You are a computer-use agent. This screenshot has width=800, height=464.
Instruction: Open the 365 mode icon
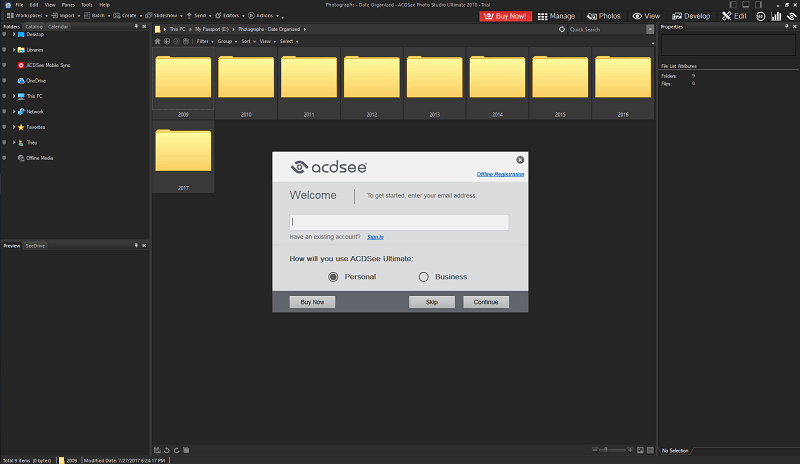(760, 16)
